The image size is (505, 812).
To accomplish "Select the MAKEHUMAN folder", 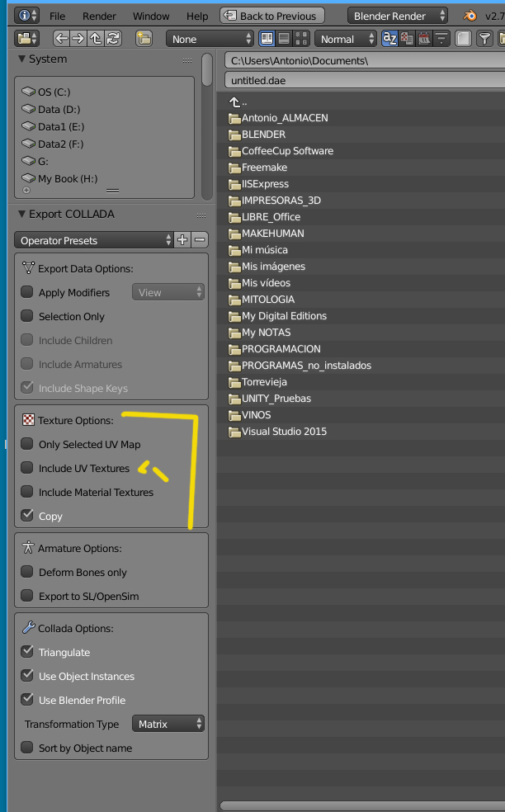I will 267,233.
